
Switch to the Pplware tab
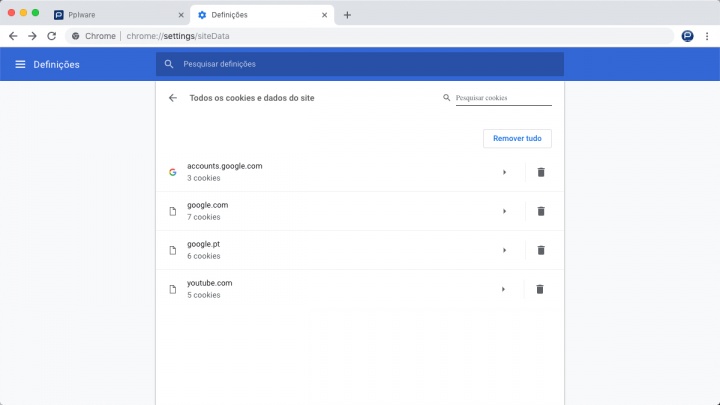pos(115,15)
